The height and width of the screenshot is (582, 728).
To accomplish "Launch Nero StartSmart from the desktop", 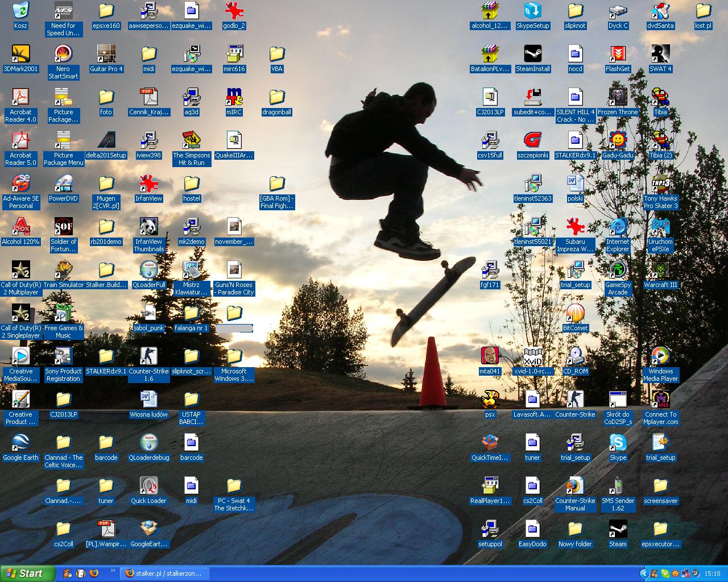I will click(63, 54).
